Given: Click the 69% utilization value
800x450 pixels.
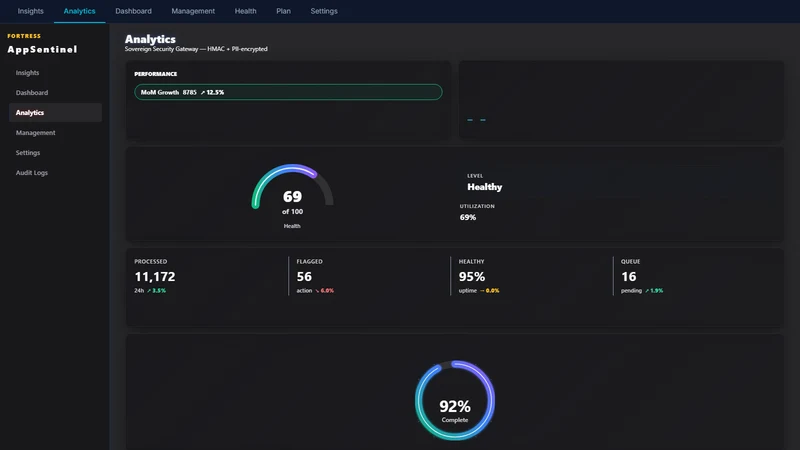Looking at the screenshot, I should click(468, 217).
